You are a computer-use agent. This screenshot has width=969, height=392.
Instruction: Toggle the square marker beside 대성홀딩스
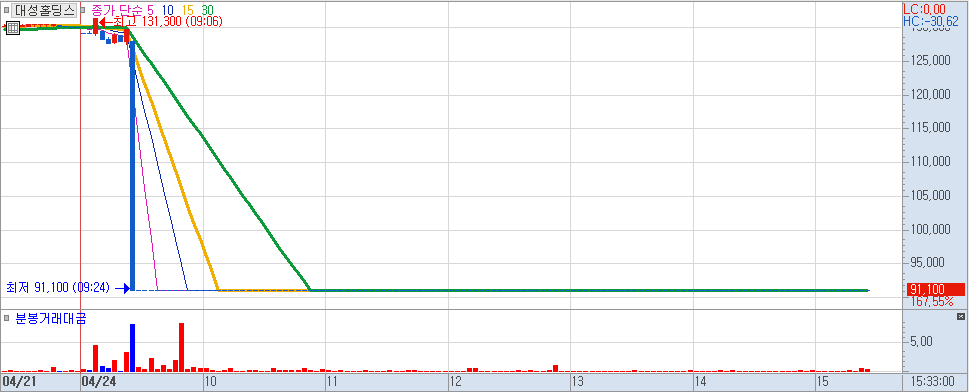click(x=6, y=10)
